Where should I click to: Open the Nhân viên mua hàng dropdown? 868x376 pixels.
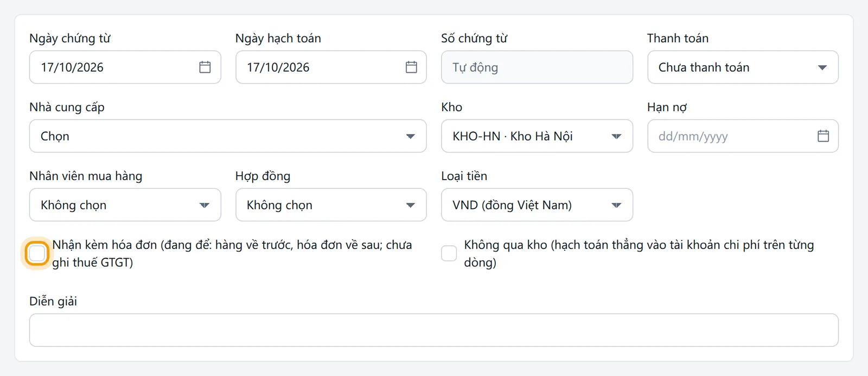click(125, 205)
